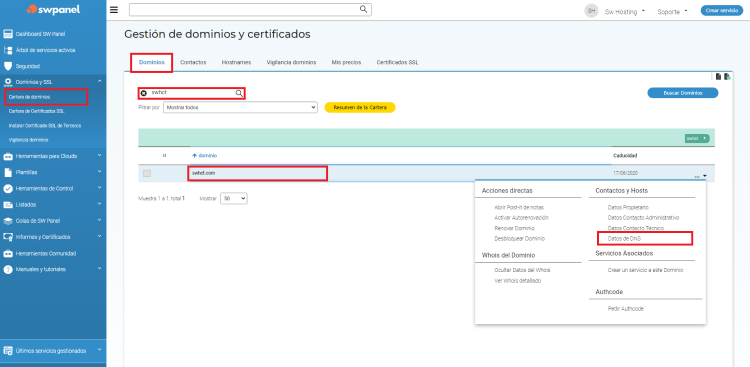The width and height of the screenshot is (750, 367).
Task: Click the green swhct tag button
Action: tap(697, 139)
